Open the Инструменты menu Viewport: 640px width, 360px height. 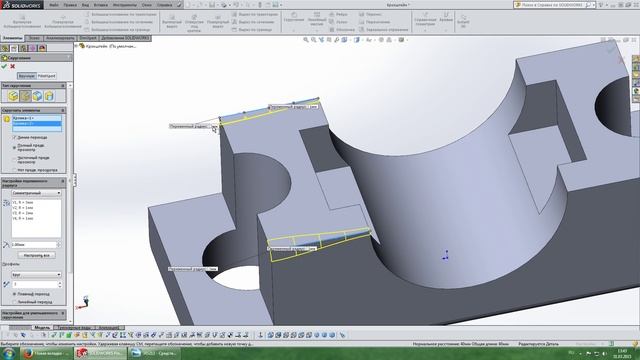click(124, 5)
